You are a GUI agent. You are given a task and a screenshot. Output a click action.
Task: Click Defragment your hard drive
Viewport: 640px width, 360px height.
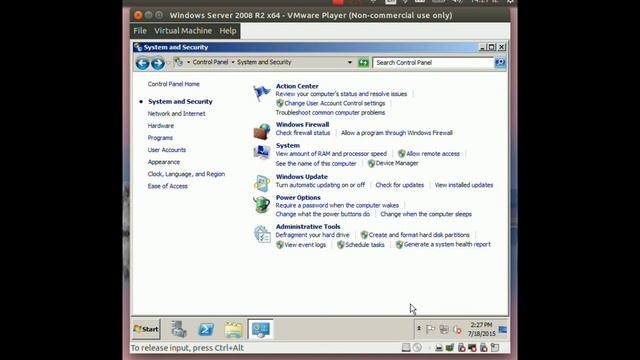pos(312,235)
